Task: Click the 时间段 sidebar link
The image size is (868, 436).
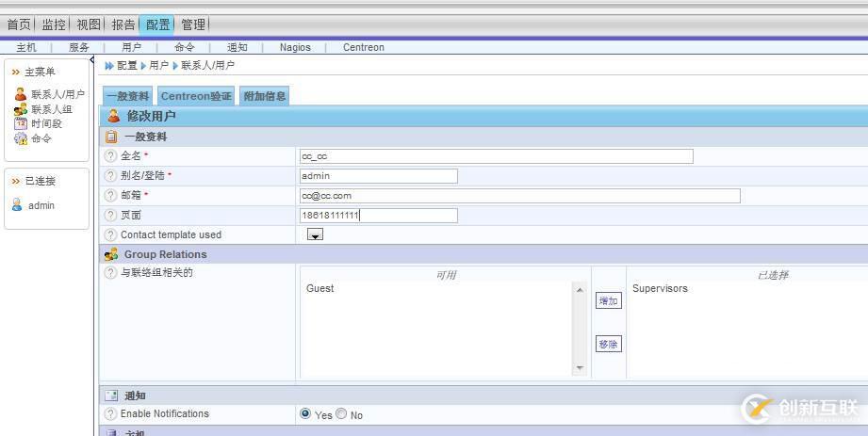Action: pos(46,123)
